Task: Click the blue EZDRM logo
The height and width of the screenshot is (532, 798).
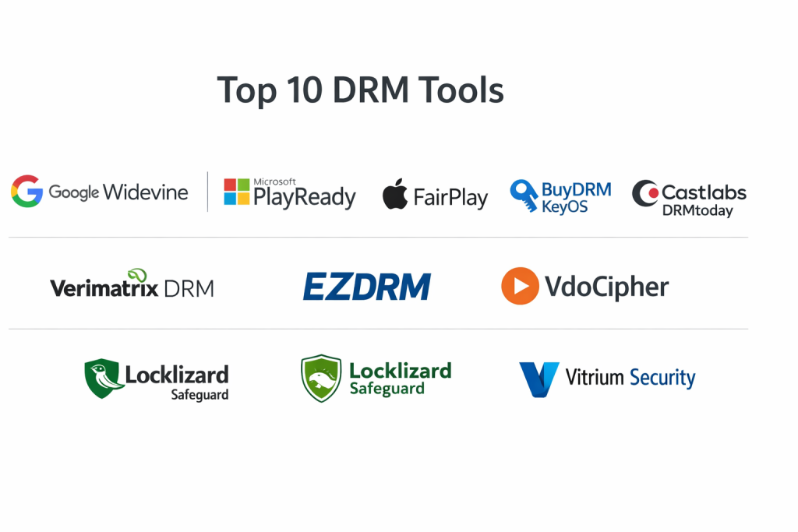Action: (366, 287)
